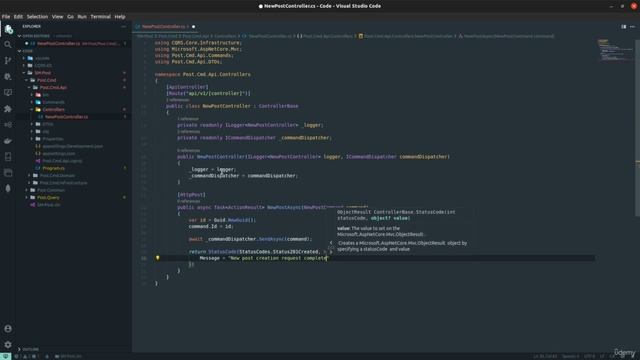Expand the Post.Cmd.Infrastructure folder
The height and width of the screenshot is (360, 640).
(x=63, y=183)
